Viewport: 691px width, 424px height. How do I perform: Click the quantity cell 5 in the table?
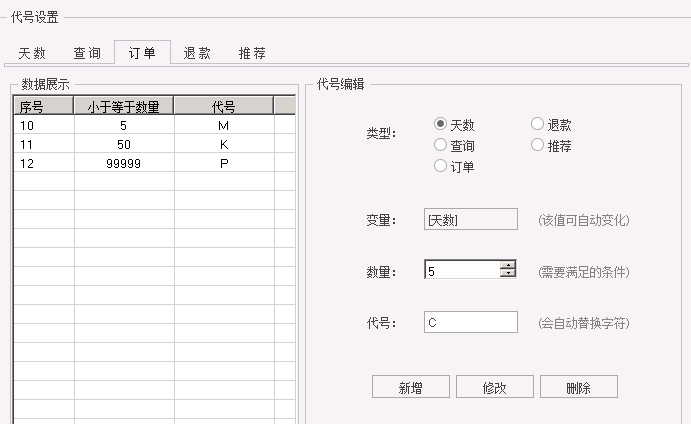pyautogui.click(x=124, y=125)
